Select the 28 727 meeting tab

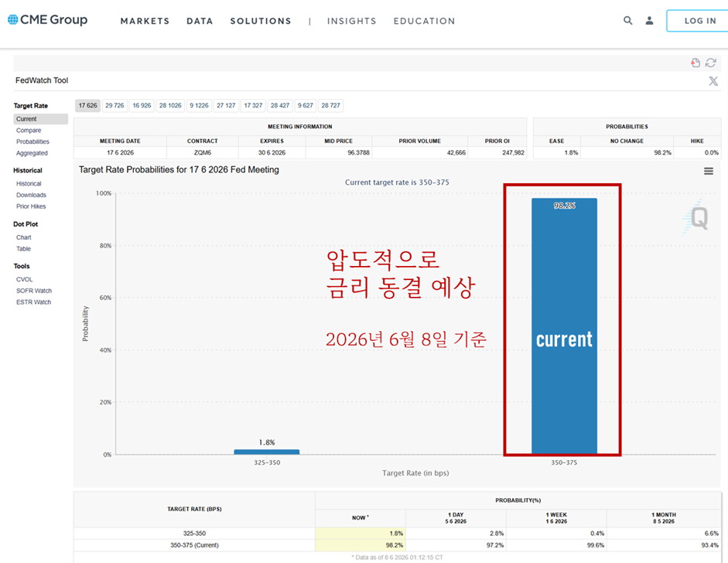pyautogui.click(x=330, y=105)
